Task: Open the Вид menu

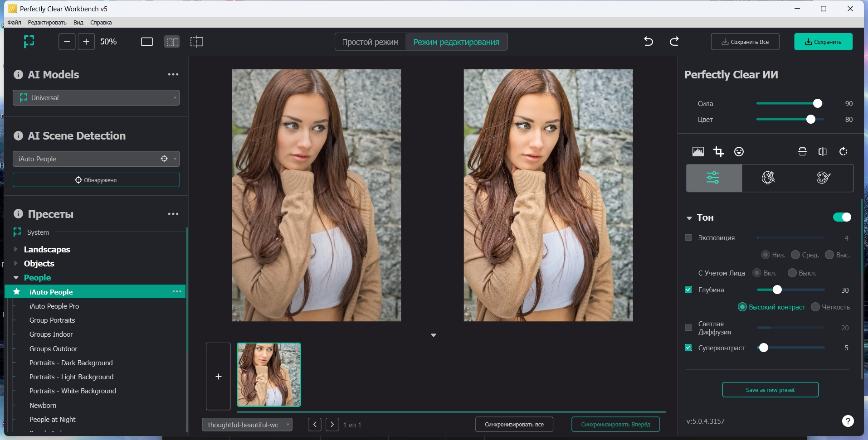Action: 78,22
